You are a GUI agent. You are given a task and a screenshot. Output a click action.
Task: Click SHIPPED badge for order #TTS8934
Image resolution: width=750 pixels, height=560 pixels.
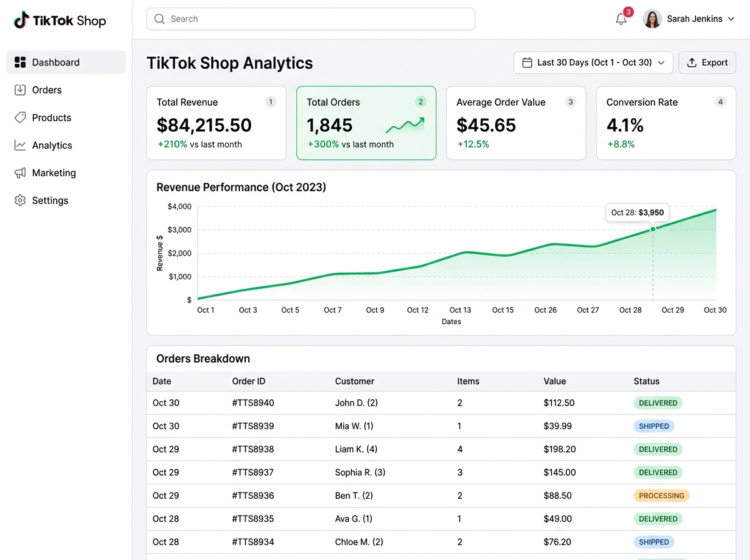click(x=654, y=542)
